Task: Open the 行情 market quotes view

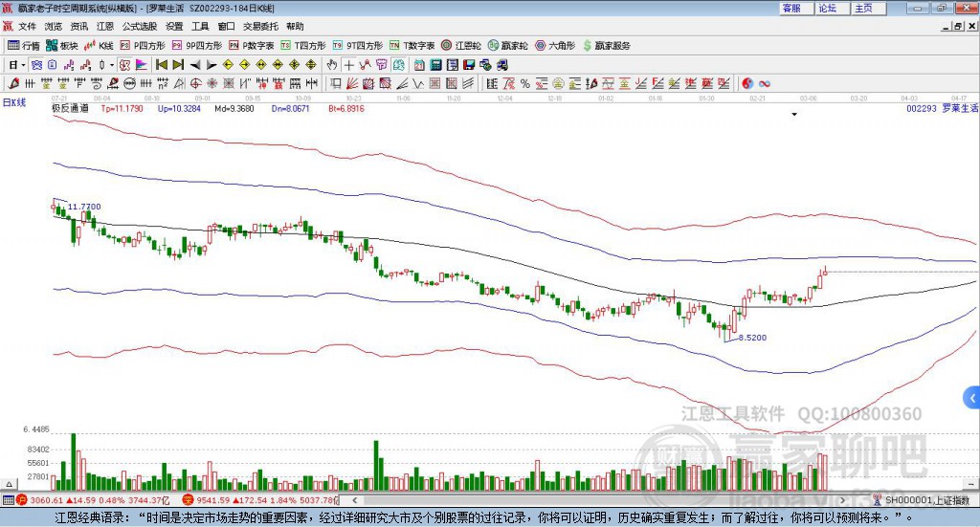Action: click(24, 46)
